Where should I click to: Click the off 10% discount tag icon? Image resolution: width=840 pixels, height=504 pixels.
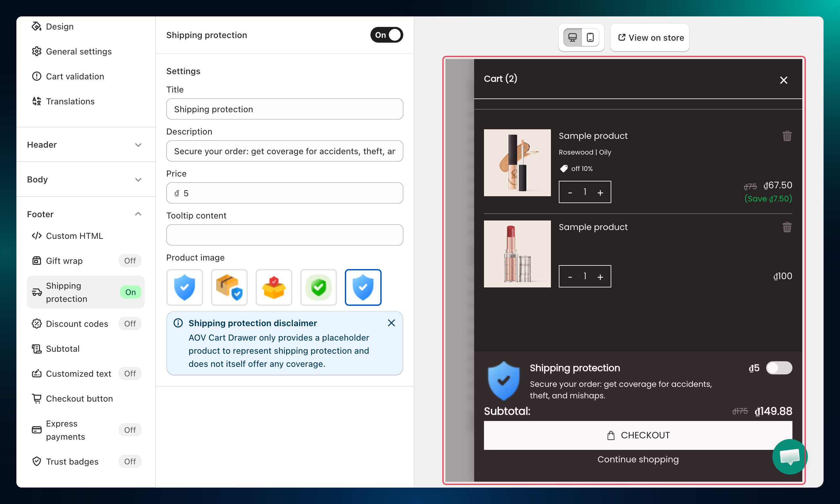click(564, 169)
